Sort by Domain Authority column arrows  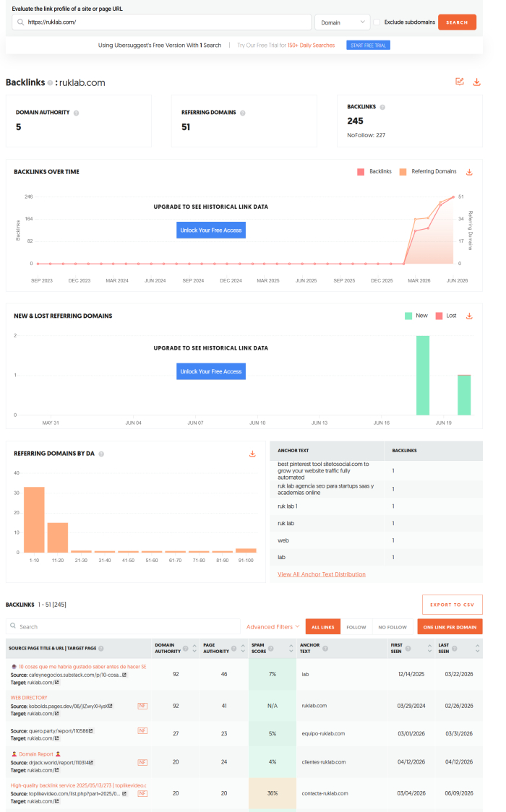coord(194,648)
